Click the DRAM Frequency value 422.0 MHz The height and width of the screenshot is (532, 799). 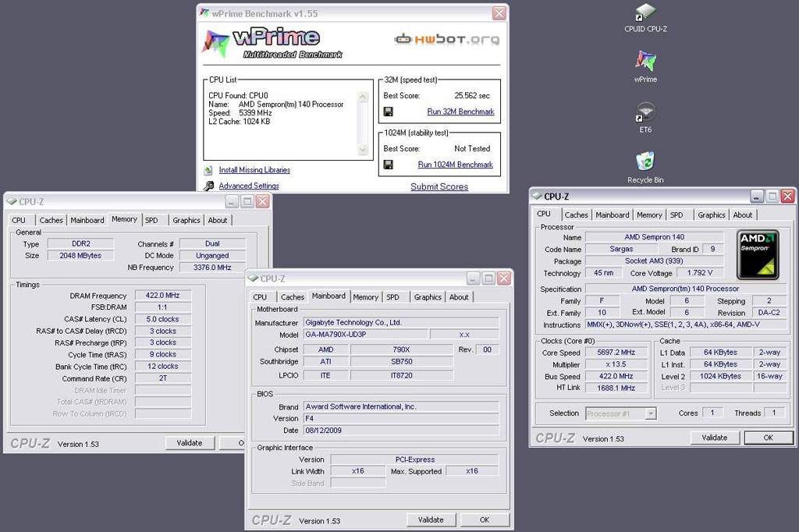coord(162,295)
